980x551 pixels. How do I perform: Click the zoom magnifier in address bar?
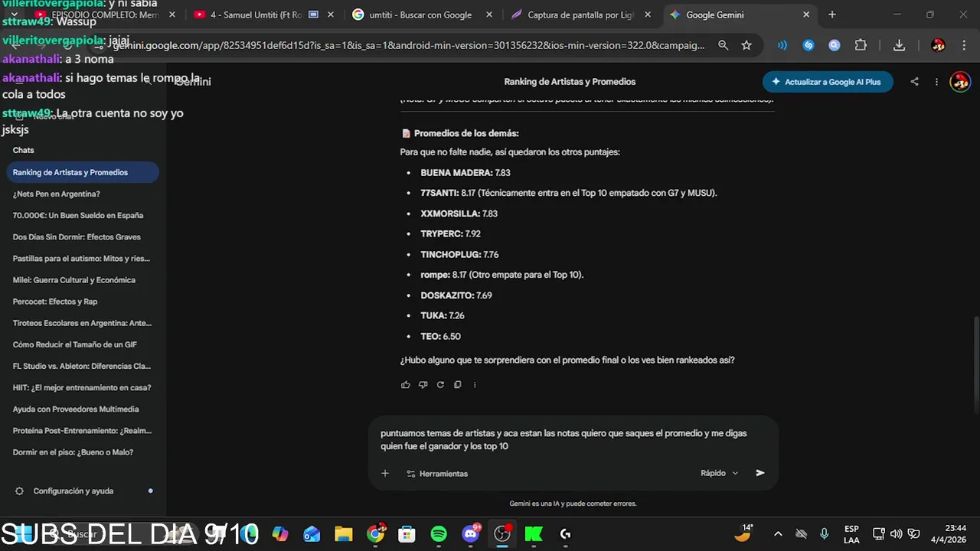[723, 45]
